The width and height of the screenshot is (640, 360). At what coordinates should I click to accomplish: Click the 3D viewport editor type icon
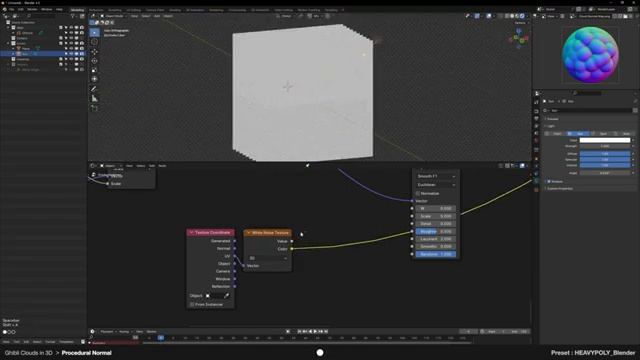93,16
